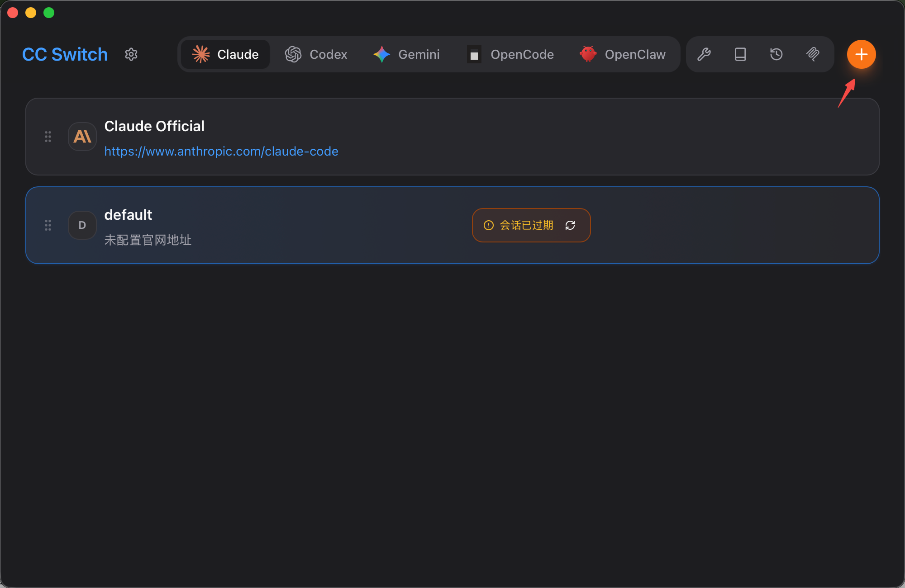Select the Gemini tab

coord(406,54)
